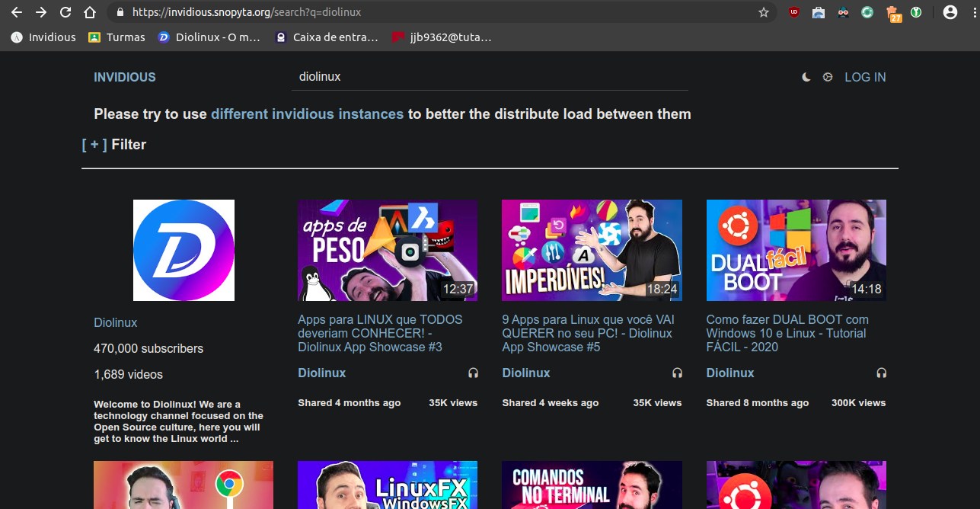The height and width of the screenshot is (509, 980).
Task: Open the shopping bag extension icon
Action: (819, 12)
